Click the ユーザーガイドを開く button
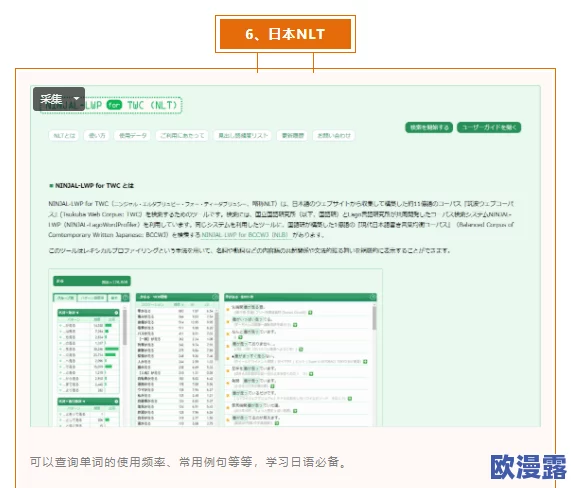This screenshot has width=571, height=488. 489,127
